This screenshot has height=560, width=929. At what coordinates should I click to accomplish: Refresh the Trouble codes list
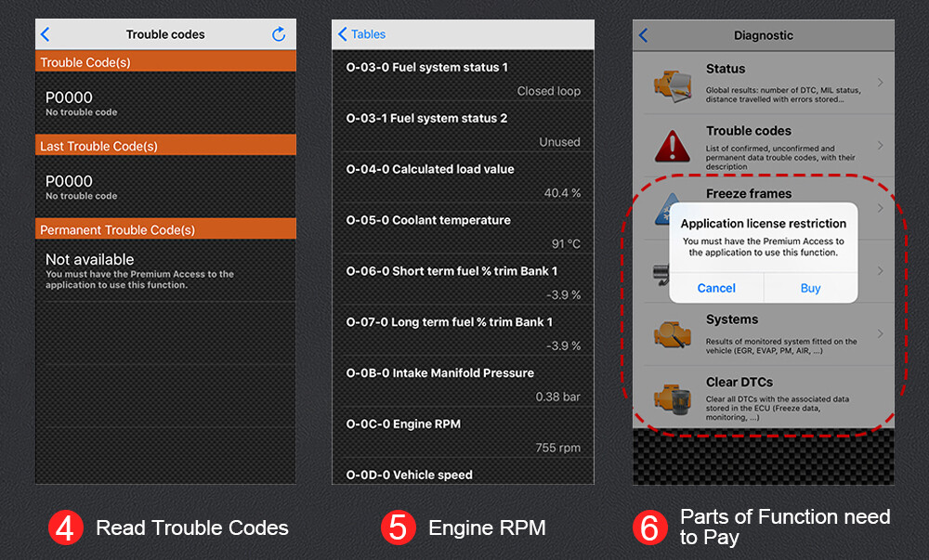(x=279, y=34)
